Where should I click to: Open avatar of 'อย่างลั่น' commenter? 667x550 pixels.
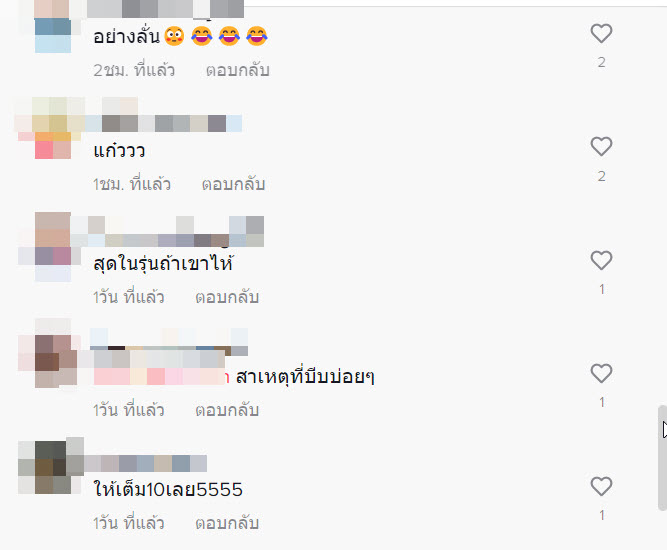[x=53, y=26]
